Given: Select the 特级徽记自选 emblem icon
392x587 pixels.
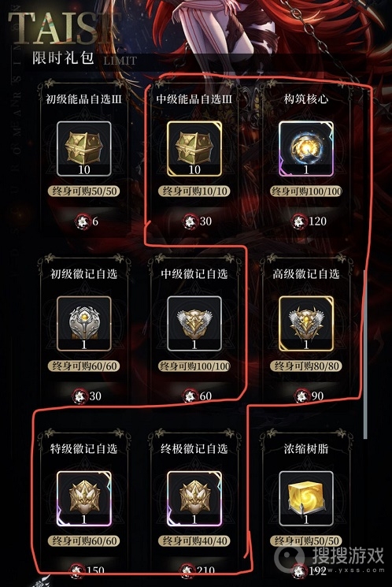Looking at the screenshot, I should pos(83,499).
